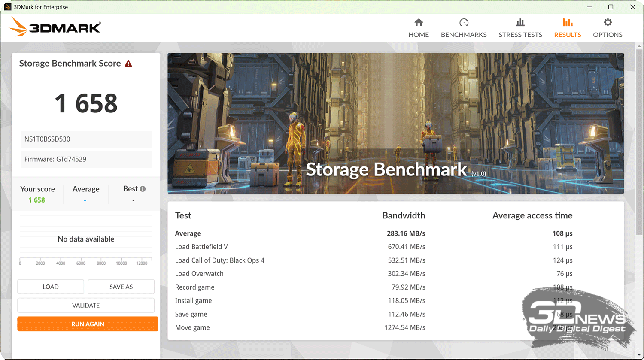Click the info icon next to Best
The width and height of the screenshot is (644, 360).
tap(143, 189)
